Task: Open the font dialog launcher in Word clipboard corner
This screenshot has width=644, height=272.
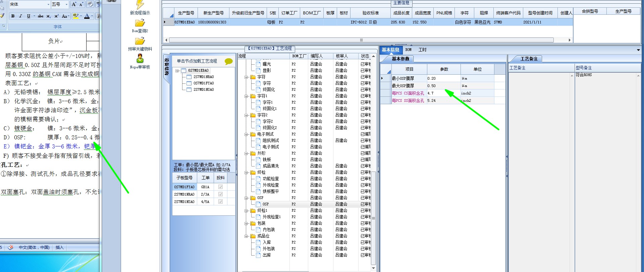Action: coord(4,26)
